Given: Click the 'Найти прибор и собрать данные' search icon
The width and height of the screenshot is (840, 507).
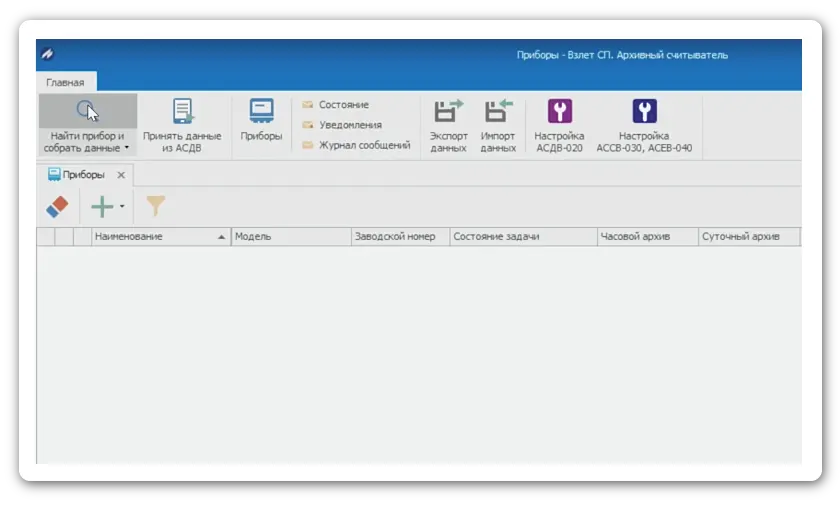Looking at the screenshot, I should [87, 111].
